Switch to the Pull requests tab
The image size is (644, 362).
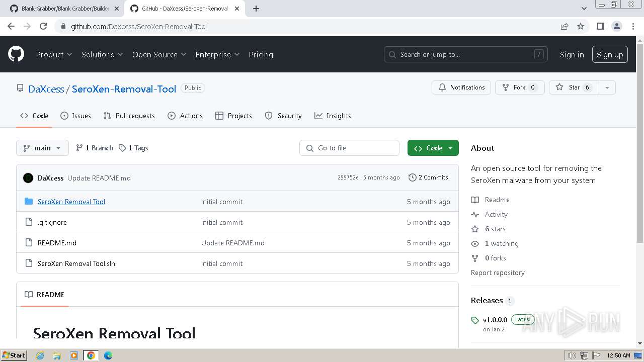point(129,116)
